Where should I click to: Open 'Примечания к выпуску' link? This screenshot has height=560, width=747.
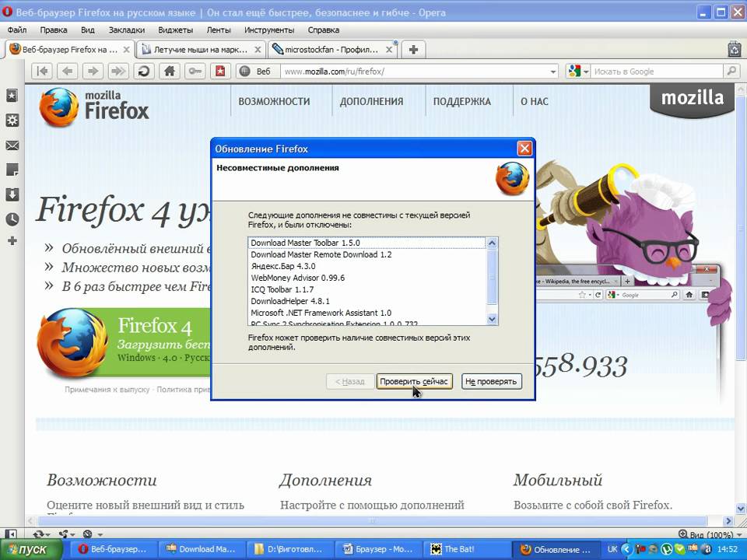(x=107, y=390)
